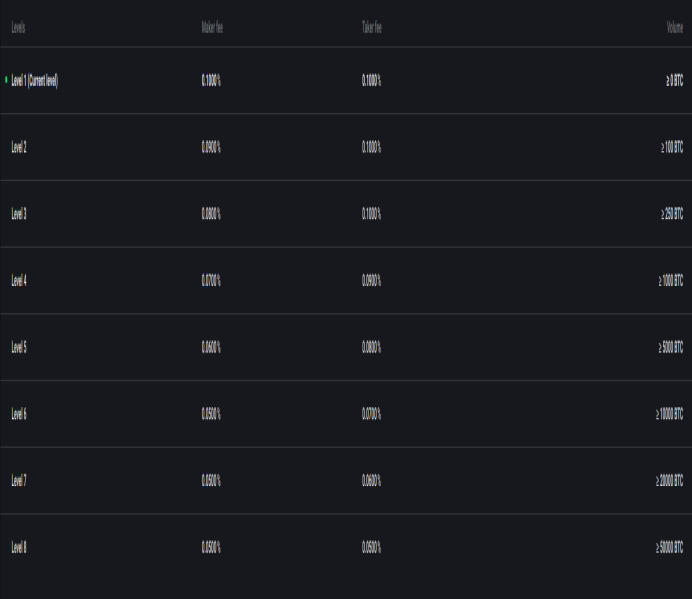Click Level 8 taker fee 0.0500%
The height and width of the screenshot is (599, 692).
pyautogui.click(x=371, y=547)
